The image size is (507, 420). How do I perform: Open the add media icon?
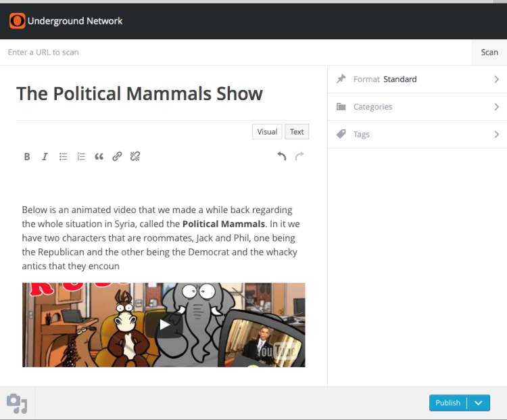(x=17, y=403)
